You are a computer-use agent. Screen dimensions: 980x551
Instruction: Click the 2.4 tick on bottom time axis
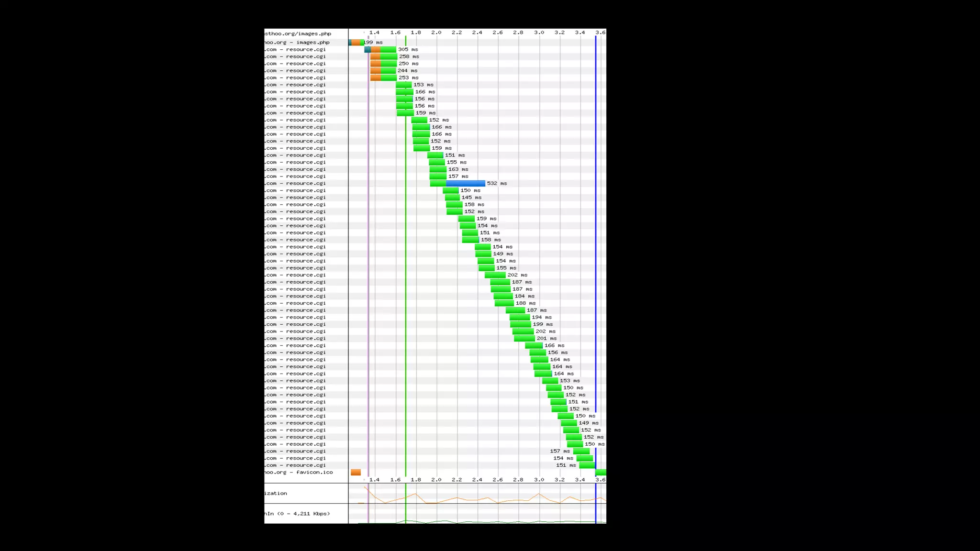pos(477,480)
